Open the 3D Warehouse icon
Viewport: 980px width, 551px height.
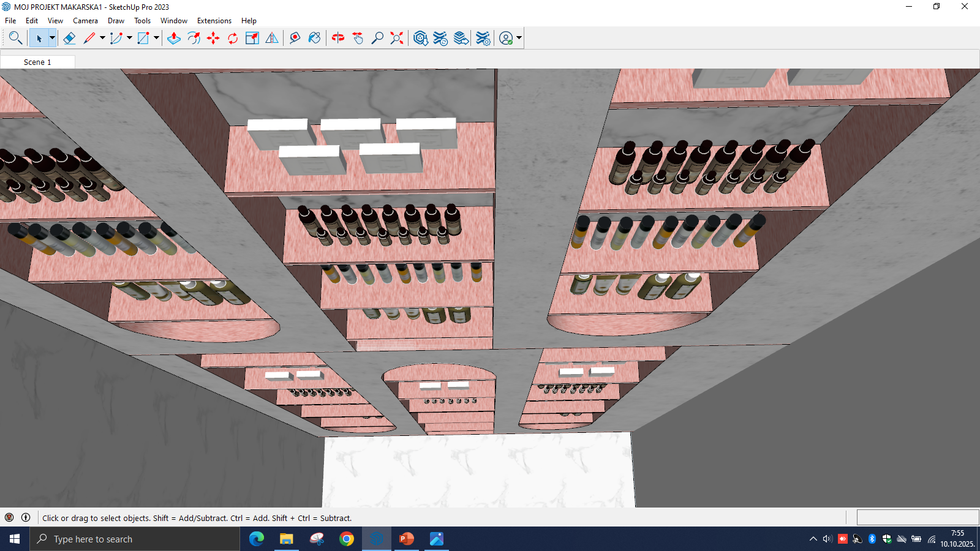click(x=420, y=38)
